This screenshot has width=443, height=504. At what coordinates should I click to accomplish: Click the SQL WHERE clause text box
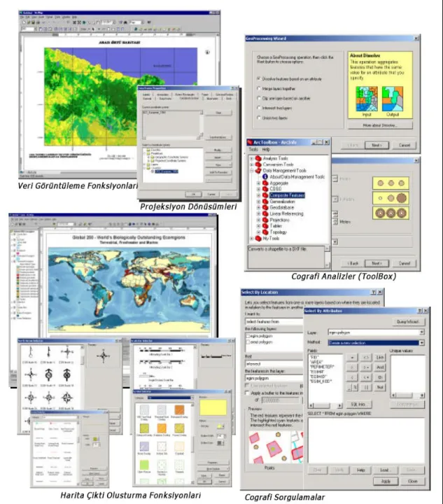[366, 440]
